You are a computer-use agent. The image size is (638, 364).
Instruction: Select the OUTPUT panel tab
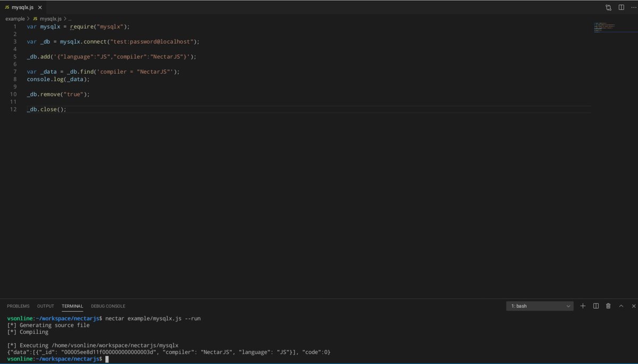45,306
